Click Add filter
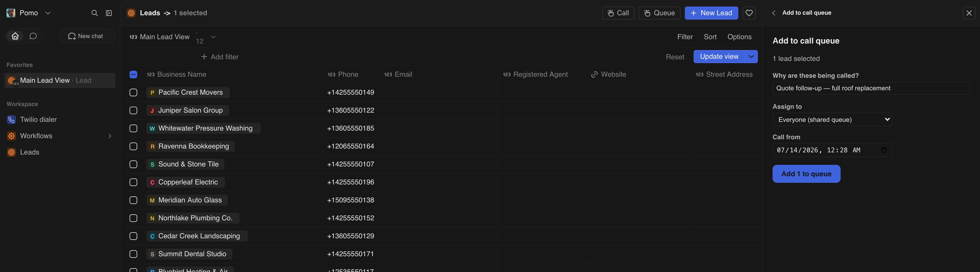The width and height of the screenshot is (980, 272). tap(219, 57)
